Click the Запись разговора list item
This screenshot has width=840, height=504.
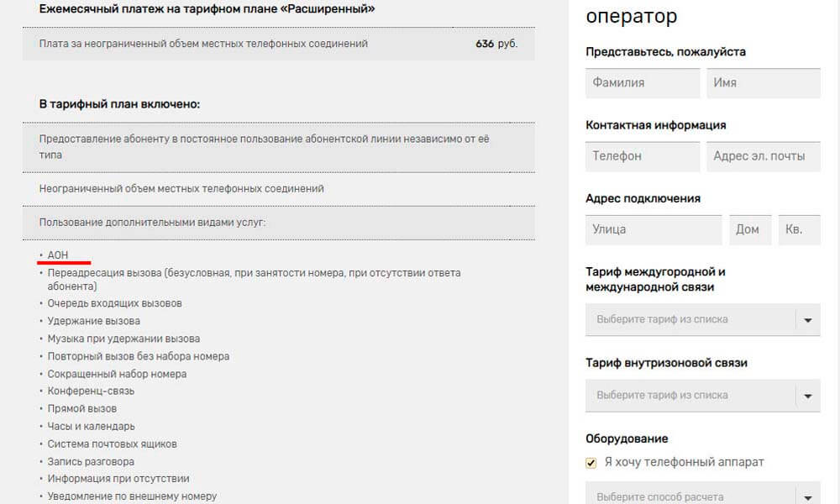91,461
